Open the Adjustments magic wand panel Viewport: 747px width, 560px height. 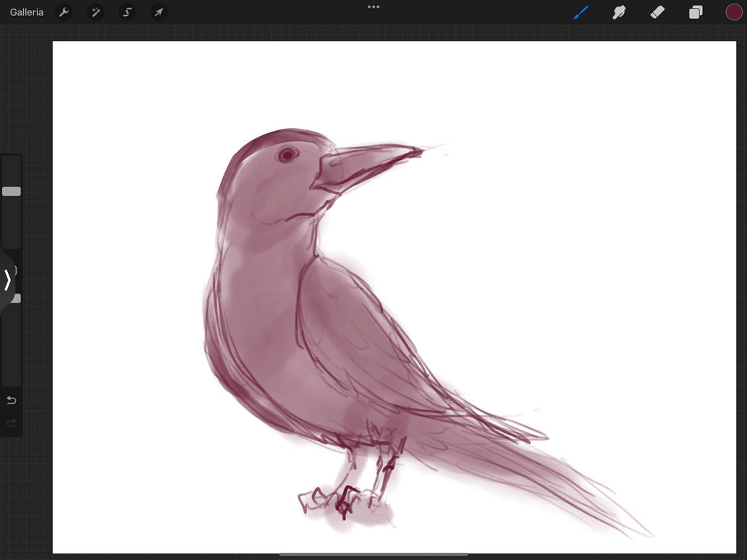pos(96,12)
